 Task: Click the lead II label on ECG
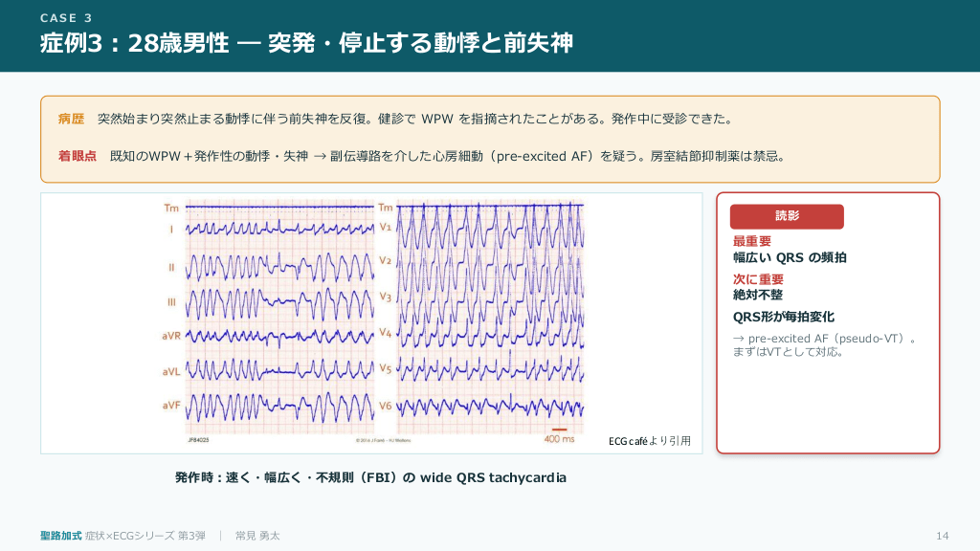click(x=171, y=268)
